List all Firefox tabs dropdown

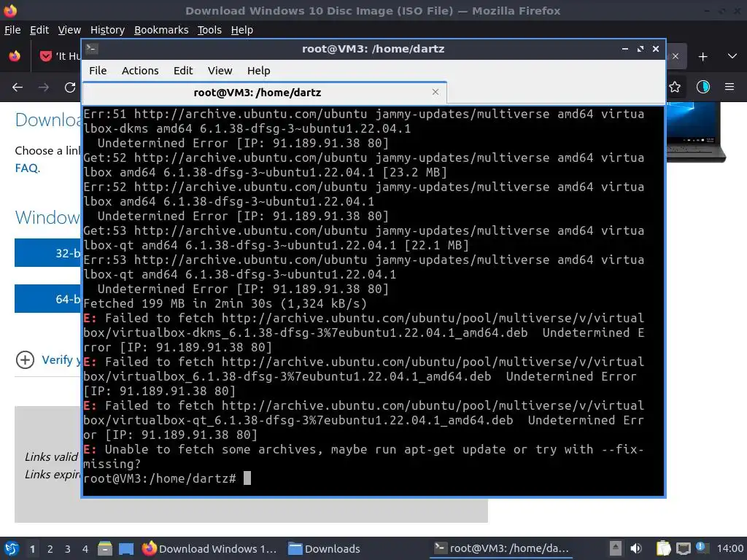[x=732, y=57]
